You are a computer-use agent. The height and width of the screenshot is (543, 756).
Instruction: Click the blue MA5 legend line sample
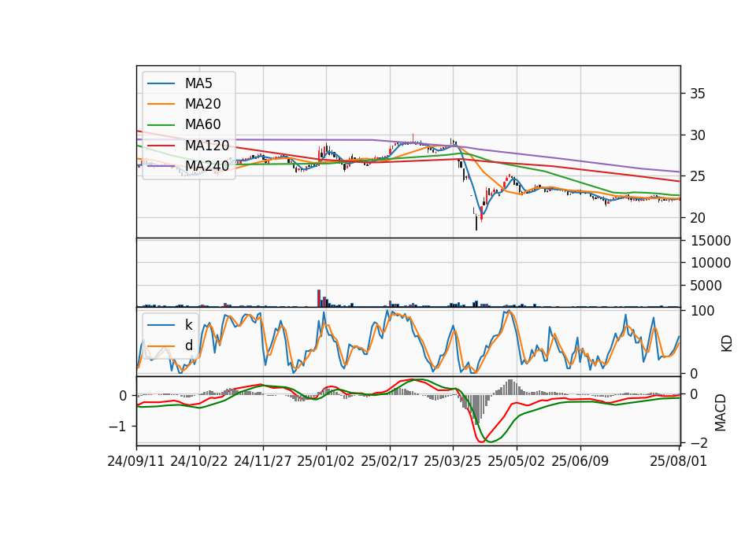[161, 84]
